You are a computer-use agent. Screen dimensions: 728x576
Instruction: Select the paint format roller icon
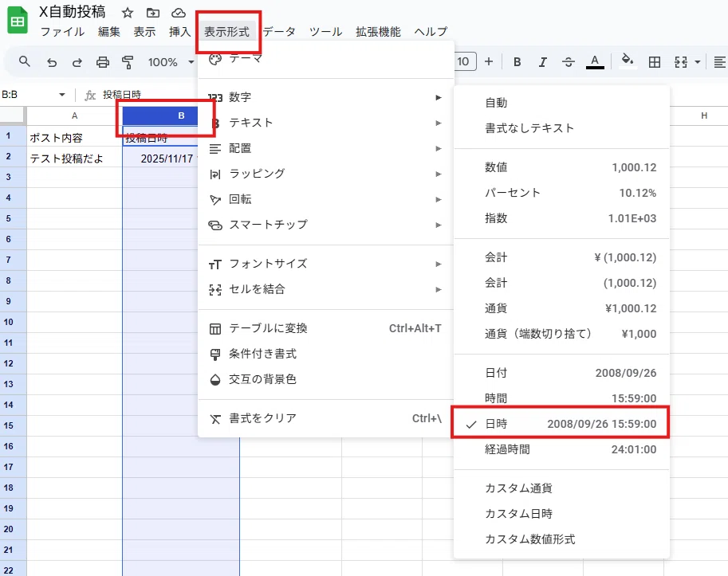tap(128, 62)
